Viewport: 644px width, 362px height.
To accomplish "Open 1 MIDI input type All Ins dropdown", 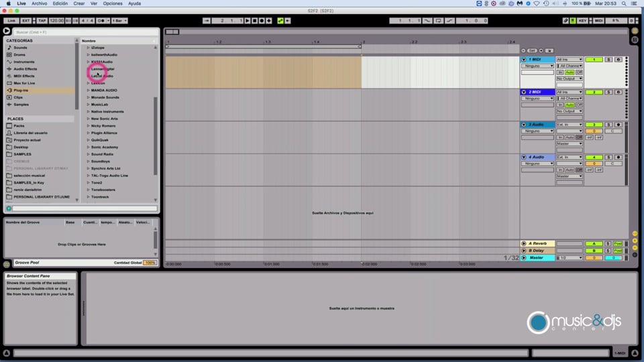I will point(570,60).
